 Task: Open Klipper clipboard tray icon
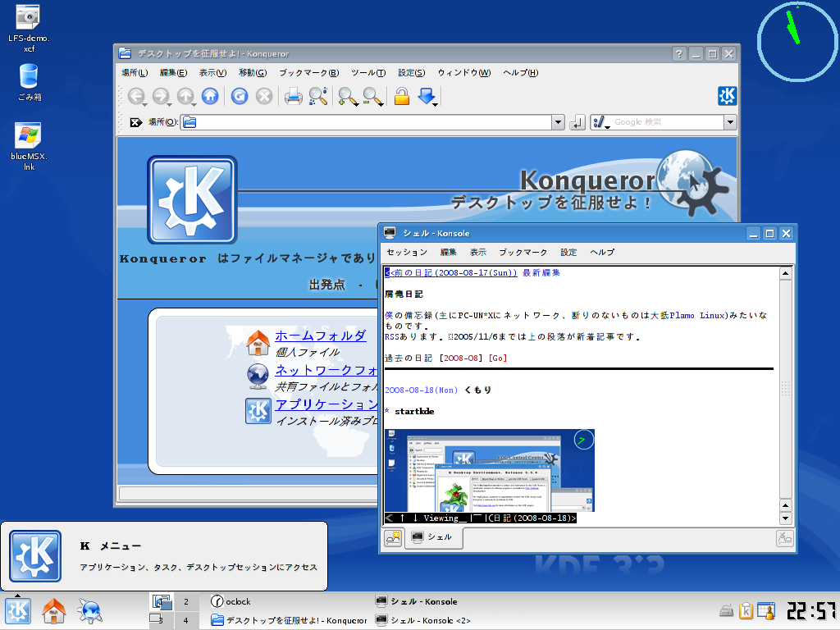click(x=746, y=610)
